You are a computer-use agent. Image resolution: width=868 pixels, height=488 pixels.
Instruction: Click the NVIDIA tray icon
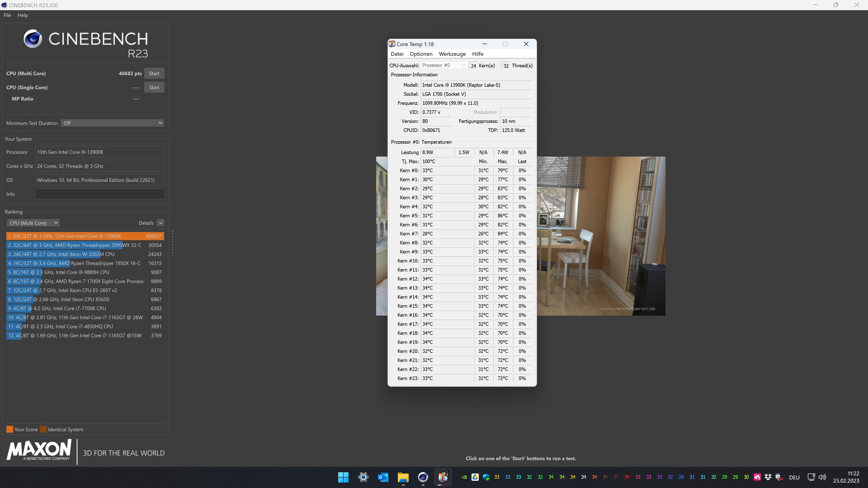(x=464, y=477)
